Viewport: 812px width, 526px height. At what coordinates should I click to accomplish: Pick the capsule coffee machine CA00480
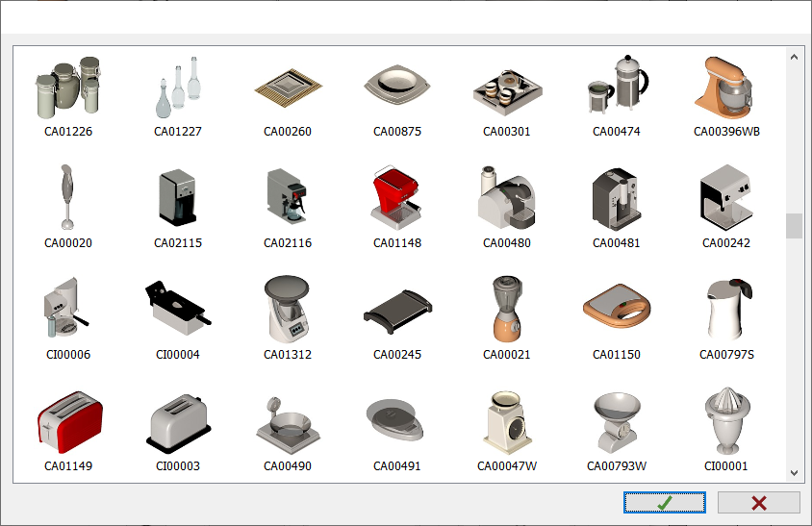(506, 197)
